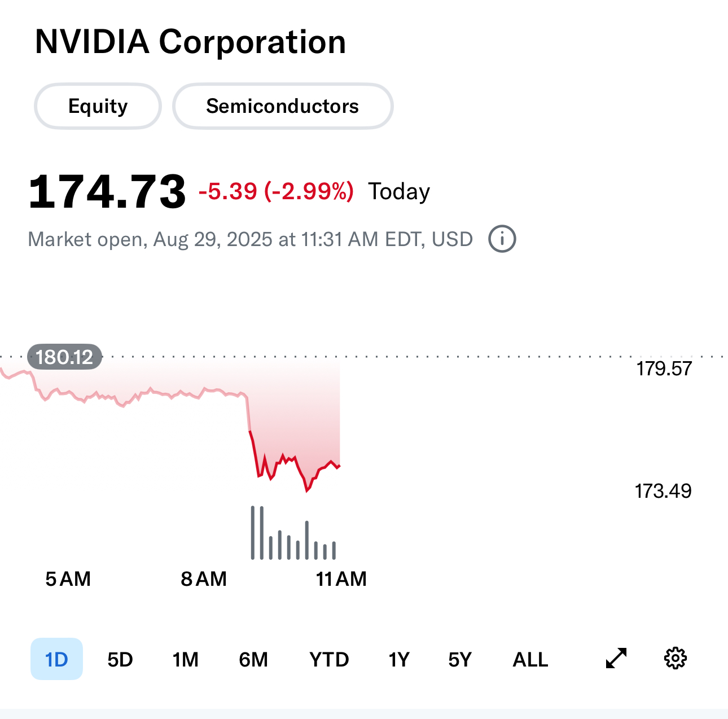Image resolution: width=728 pixels, height=719 pixels.
Task: Click the 11 AM time axis label
Action: click(x=341, y=579)
